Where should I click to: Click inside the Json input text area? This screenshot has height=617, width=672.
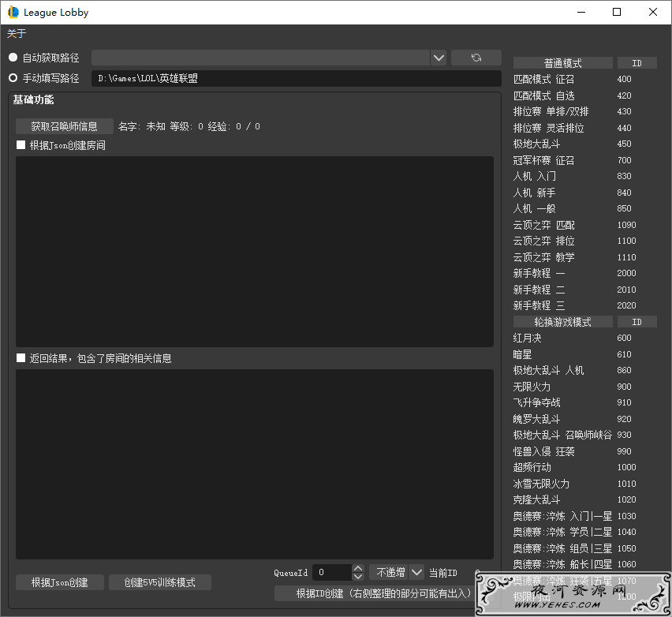tap(255, 251)
